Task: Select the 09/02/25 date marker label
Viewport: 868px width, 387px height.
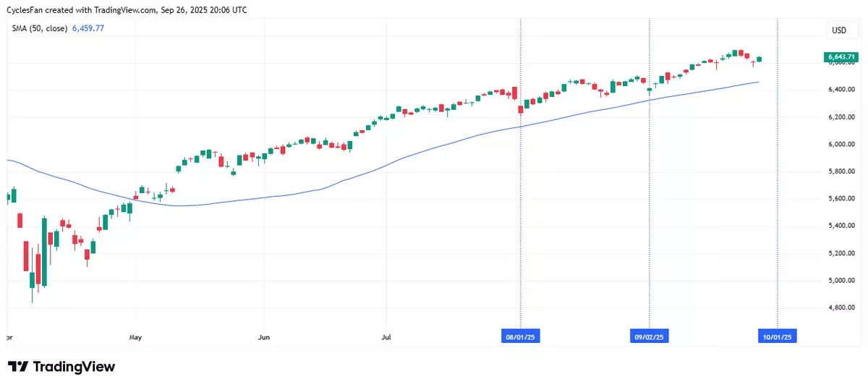Action: (649, 336)
